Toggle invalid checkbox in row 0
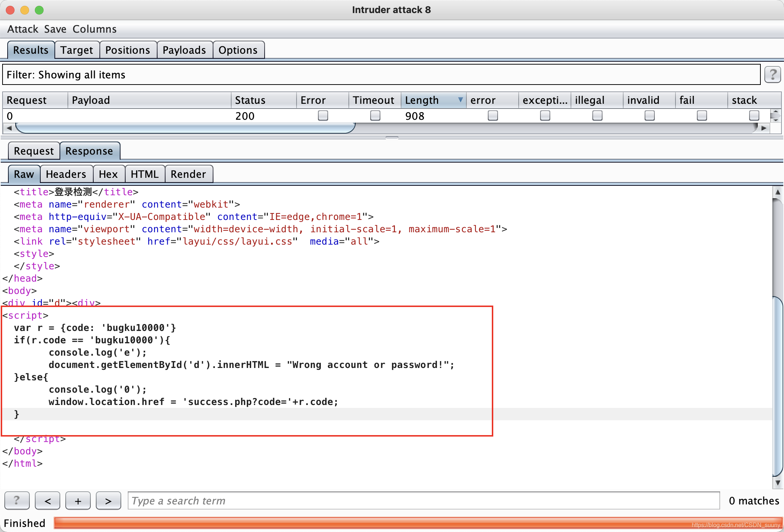 650,115
